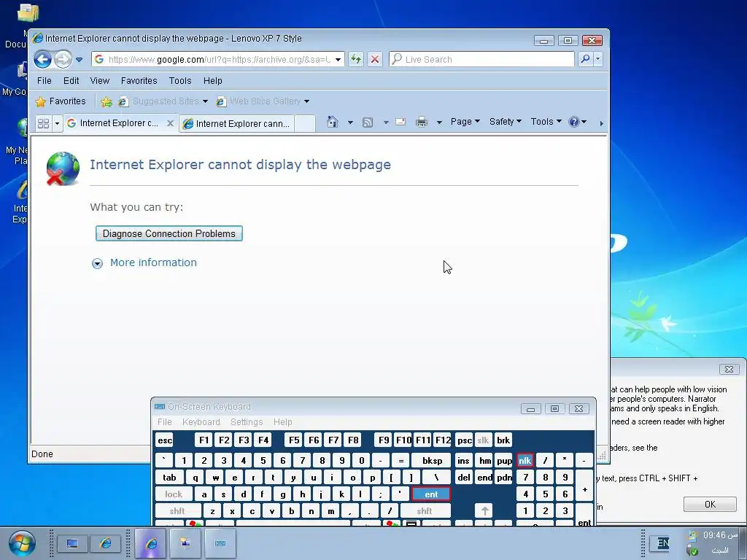Expand the address bar history dropdown
Screen dimensions: 747x560
click(338, 60)
